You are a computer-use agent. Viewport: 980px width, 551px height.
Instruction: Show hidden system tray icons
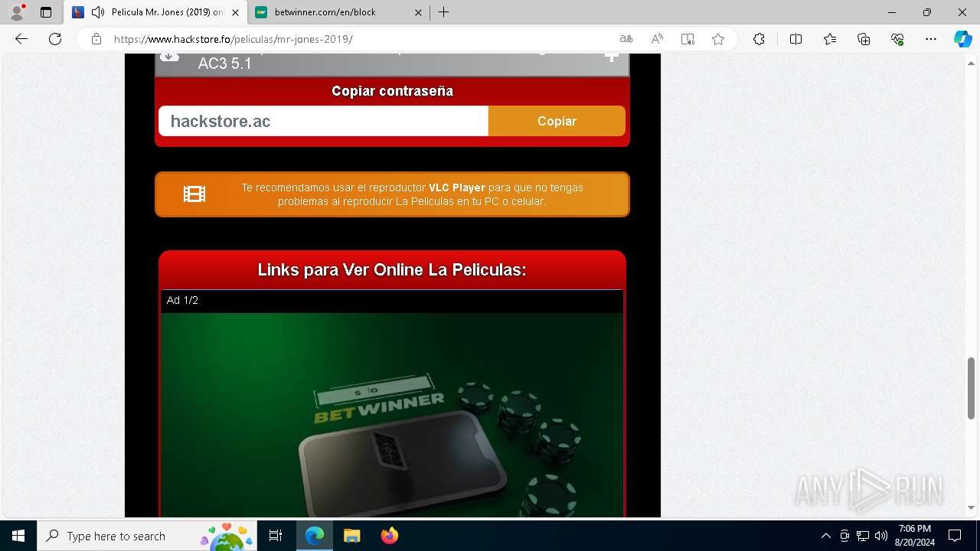825,536
